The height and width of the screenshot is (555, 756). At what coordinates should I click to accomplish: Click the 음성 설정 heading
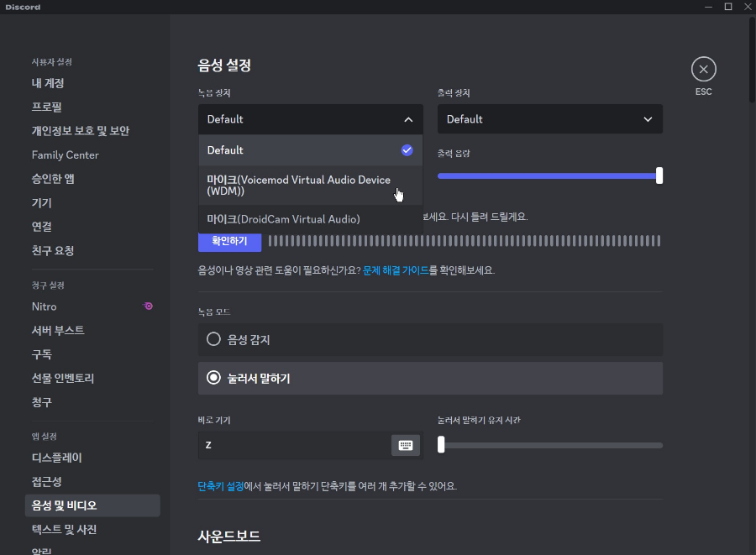pyautogui.click(x=224, y=65)
